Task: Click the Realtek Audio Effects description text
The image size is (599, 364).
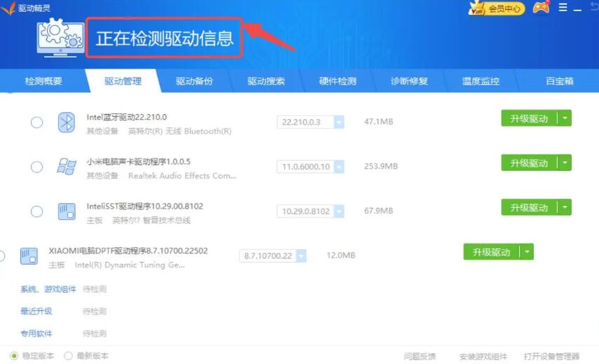Action: click(x=182, y=176)
